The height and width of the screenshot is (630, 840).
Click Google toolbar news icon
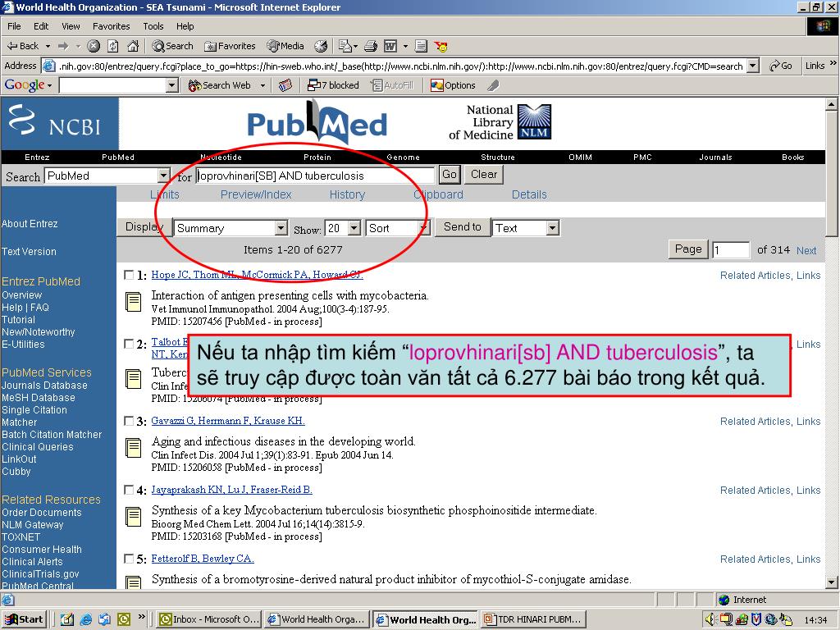(285, 85)
